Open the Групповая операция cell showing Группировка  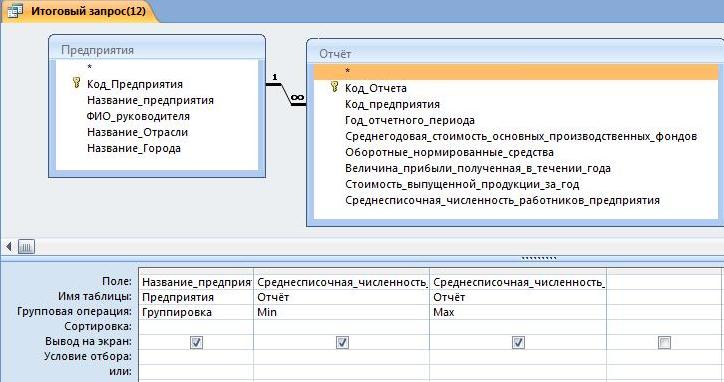point(196,312)
